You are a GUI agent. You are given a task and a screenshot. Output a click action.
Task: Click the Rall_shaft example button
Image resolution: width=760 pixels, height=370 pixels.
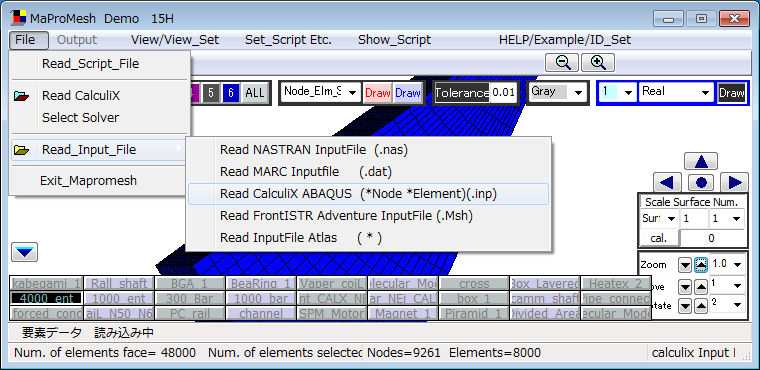click(119, 284)
